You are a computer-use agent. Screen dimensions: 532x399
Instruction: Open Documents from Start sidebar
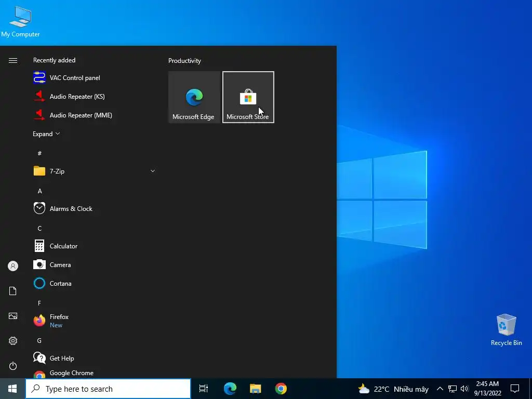[13, 291]
